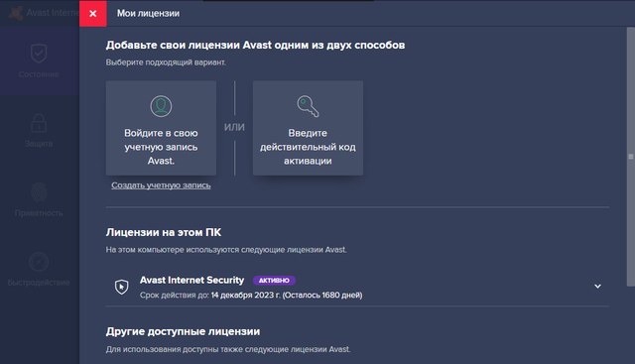Image resolution: width=635 pixels, height=364 pixels.
Task: Open the Приватность fingerprint icon in the sidebar
Action: tap(39, 192)
